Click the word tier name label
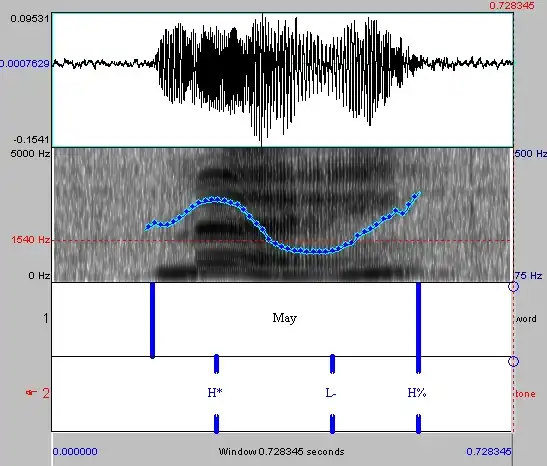Image resolution: width=547 pixels, height=466 pixels. (526, 319)
